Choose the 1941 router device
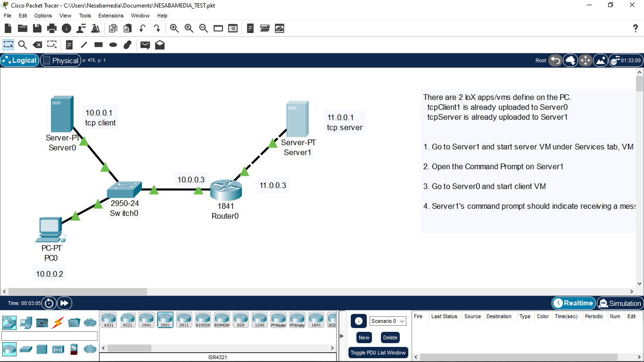The height and width of the screenshot is (362, 644). point(146,320)
